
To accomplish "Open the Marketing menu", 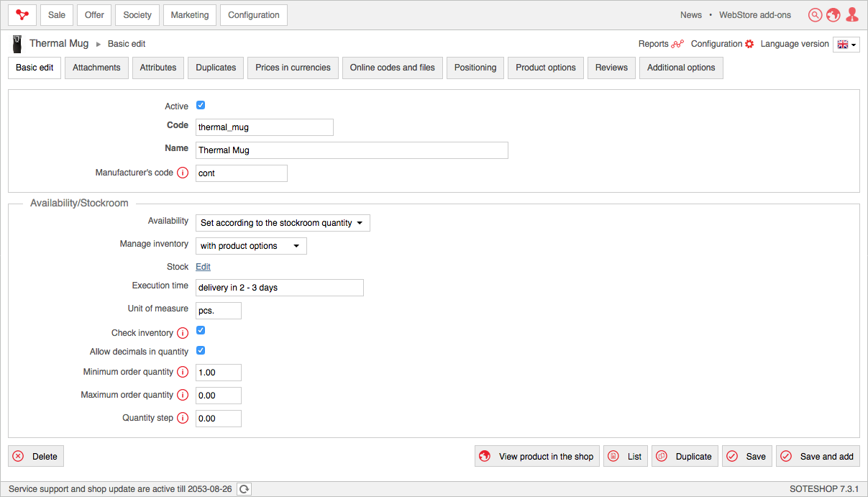I will point(190,14).
